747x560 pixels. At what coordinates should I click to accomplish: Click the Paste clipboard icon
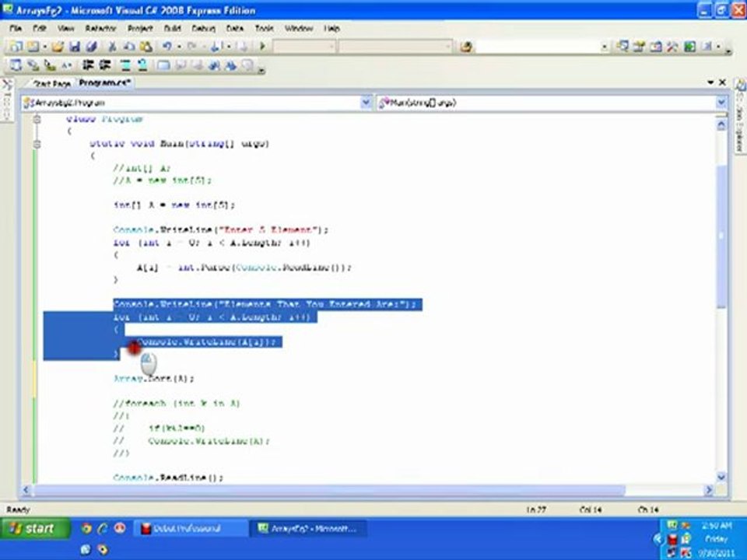[x=146, y=46]
